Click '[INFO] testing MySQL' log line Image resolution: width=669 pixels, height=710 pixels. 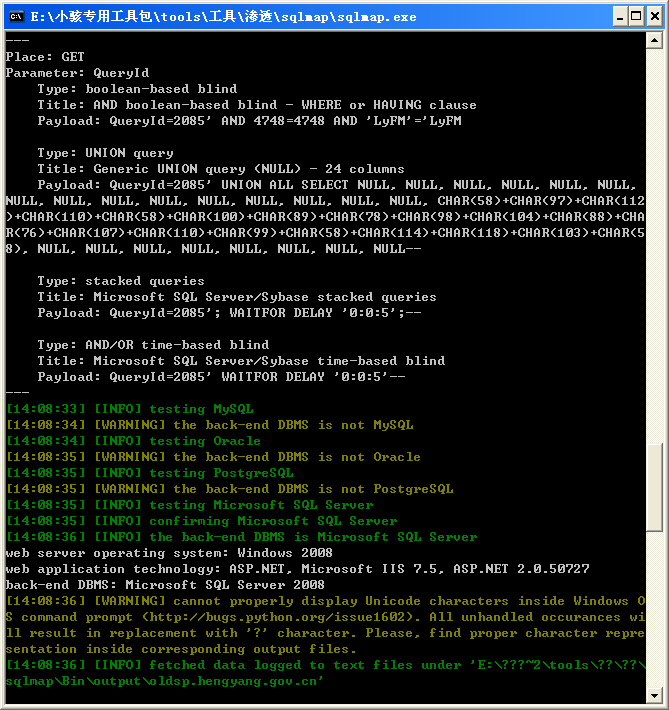click(x=130, y=409)
